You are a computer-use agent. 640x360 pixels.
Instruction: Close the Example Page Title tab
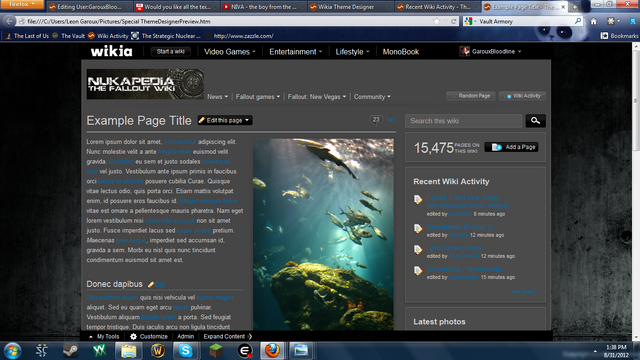pos(563,7)
